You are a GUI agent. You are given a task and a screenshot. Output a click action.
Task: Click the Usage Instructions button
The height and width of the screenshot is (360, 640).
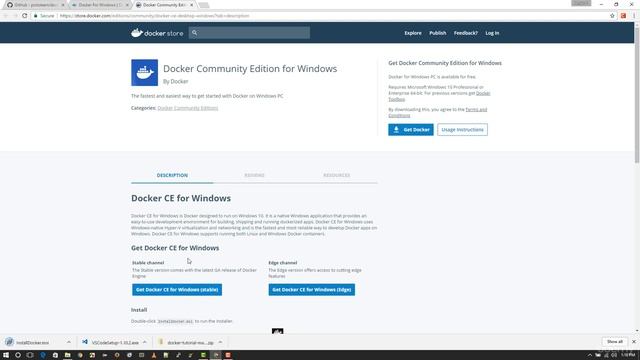tap(462, 130)
